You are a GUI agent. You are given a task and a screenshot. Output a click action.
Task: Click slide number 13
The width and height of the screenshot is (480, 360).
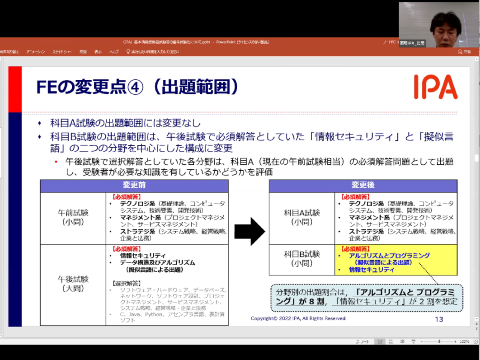click(439, 319)
